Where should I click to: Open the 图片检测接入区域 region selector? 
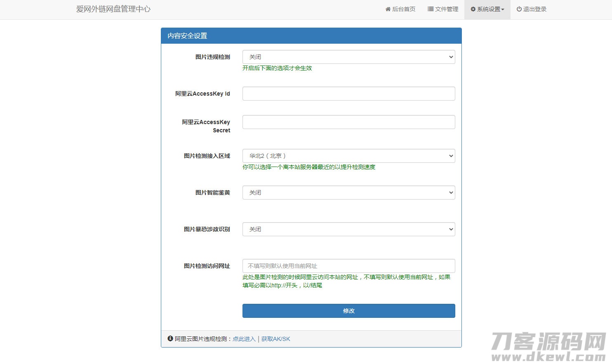[x=348, y=156]
